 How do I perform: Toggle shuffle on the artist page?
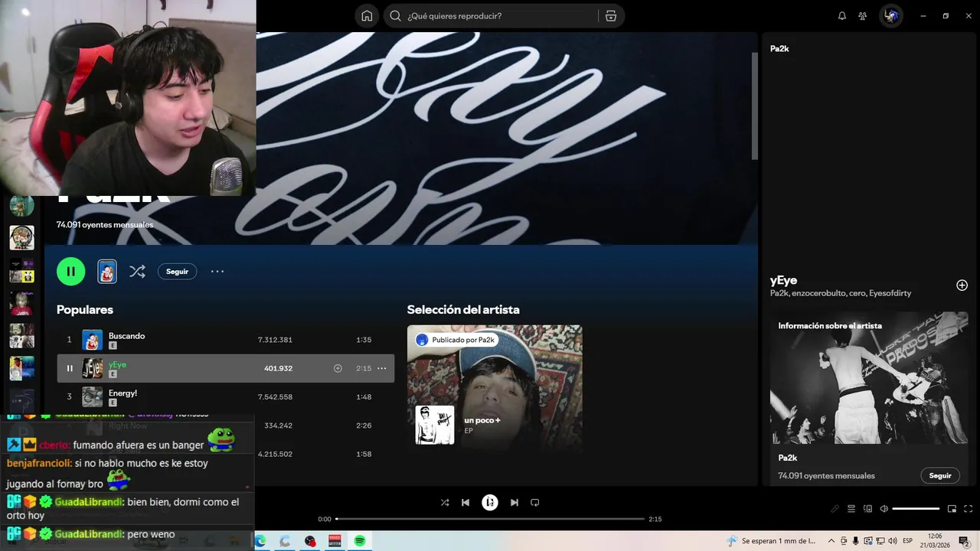(137, 271)
